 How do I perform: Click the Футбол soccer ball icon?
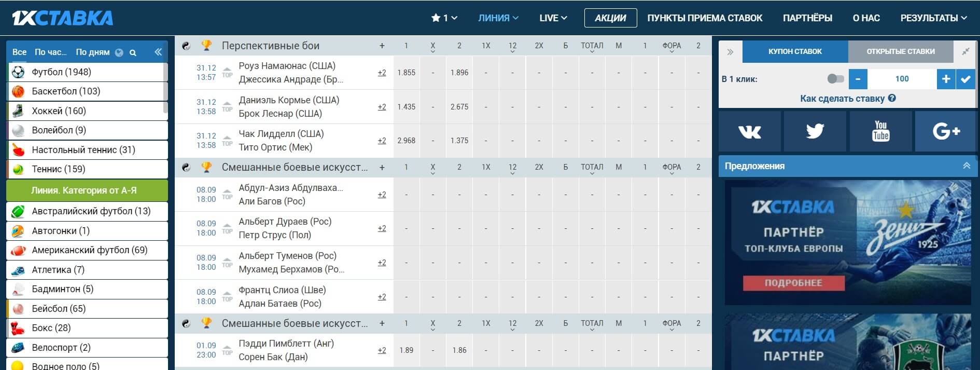[x=18, y=72]
